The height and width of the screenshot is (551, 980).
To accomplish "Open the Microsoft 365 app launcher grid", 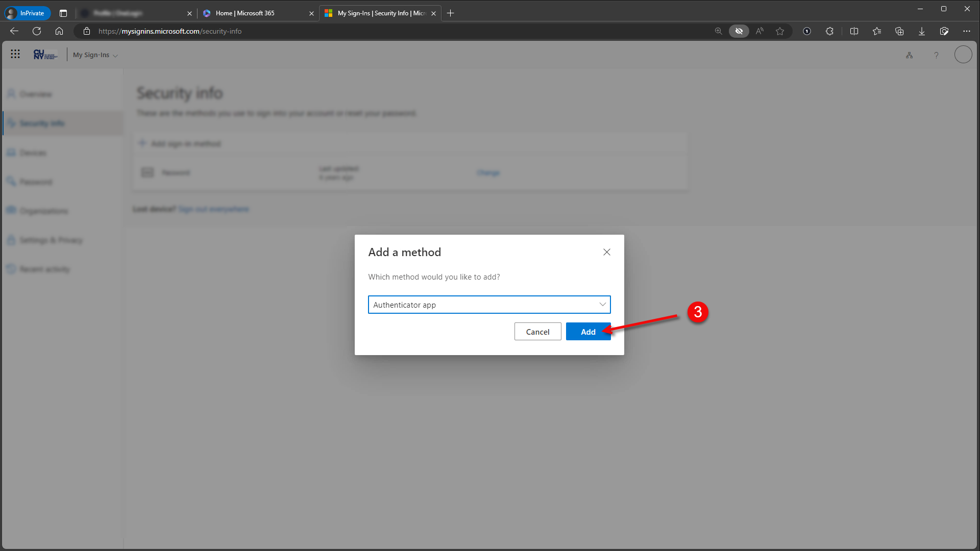I will tap(15, 54).
